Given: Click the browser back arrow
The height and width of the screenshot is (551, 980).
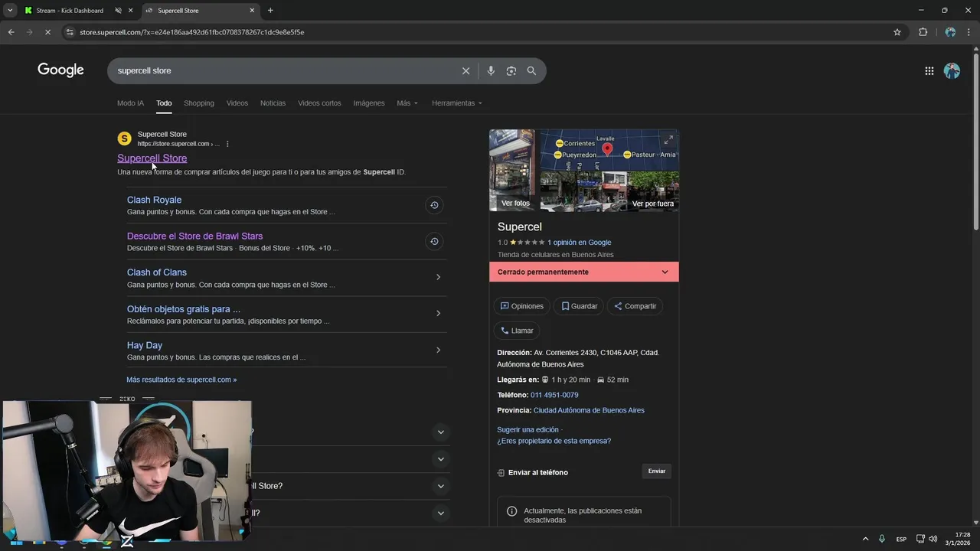Looking at the screenshot, I should click(11, 32).
